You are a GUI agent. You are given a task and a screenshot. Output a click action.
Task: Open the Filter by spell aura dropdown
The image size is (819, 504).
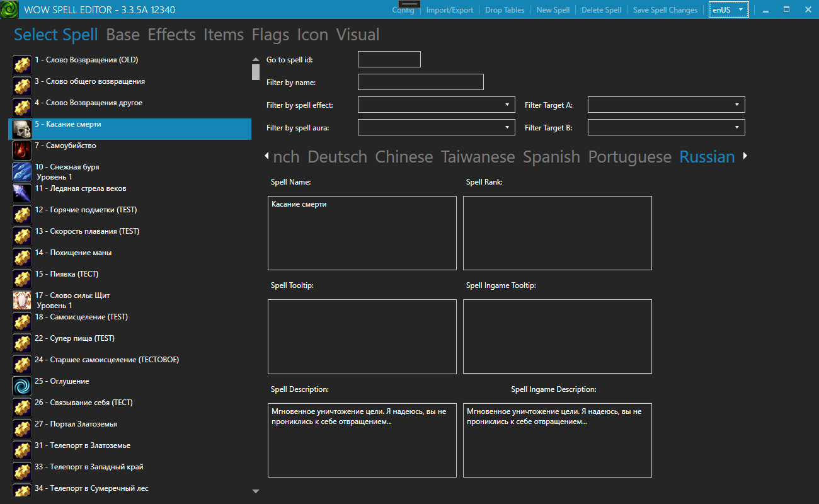[x=436, y=127]
